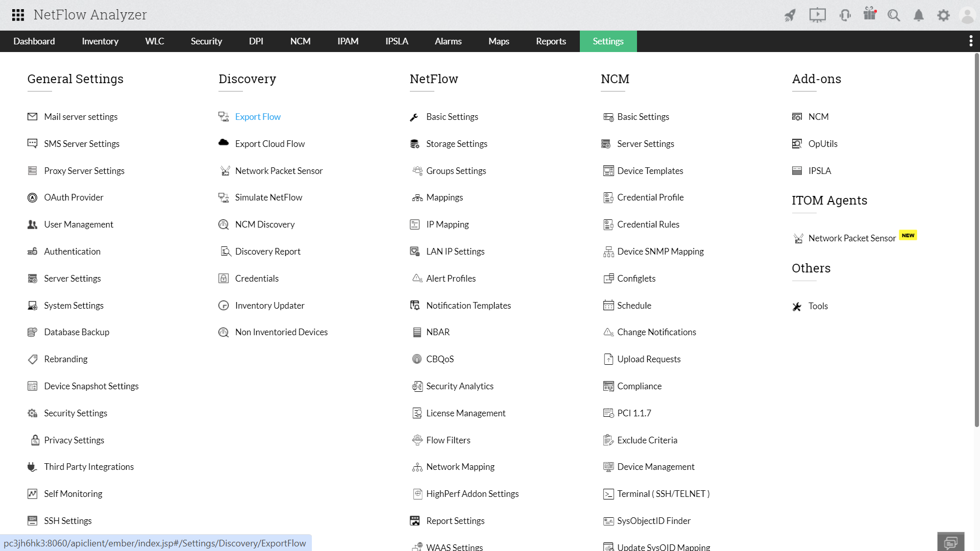Click the vertical page scrollbar
980x551 pixels.
pyautogui.click(x=976, y=240)
